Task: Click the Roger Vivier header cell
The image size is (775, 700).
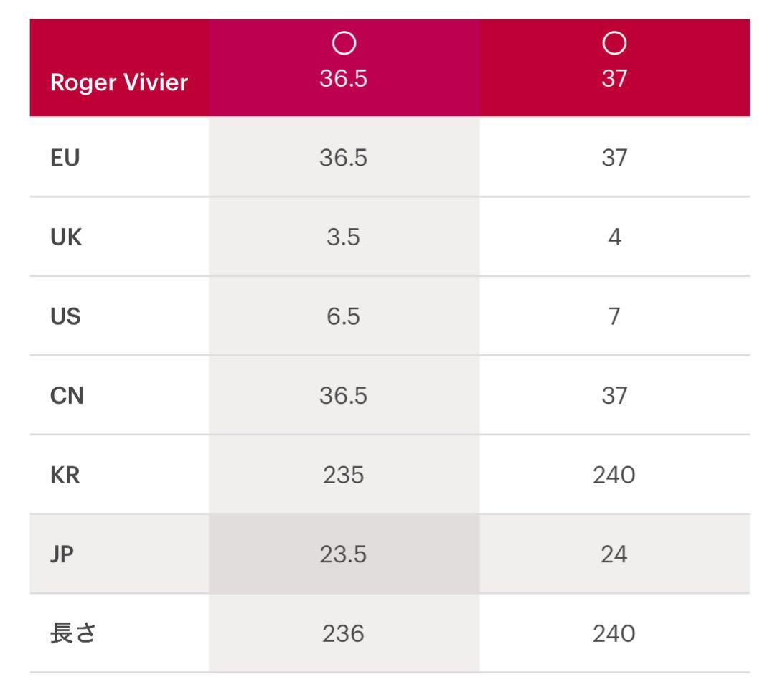Action: click(119, 82)
